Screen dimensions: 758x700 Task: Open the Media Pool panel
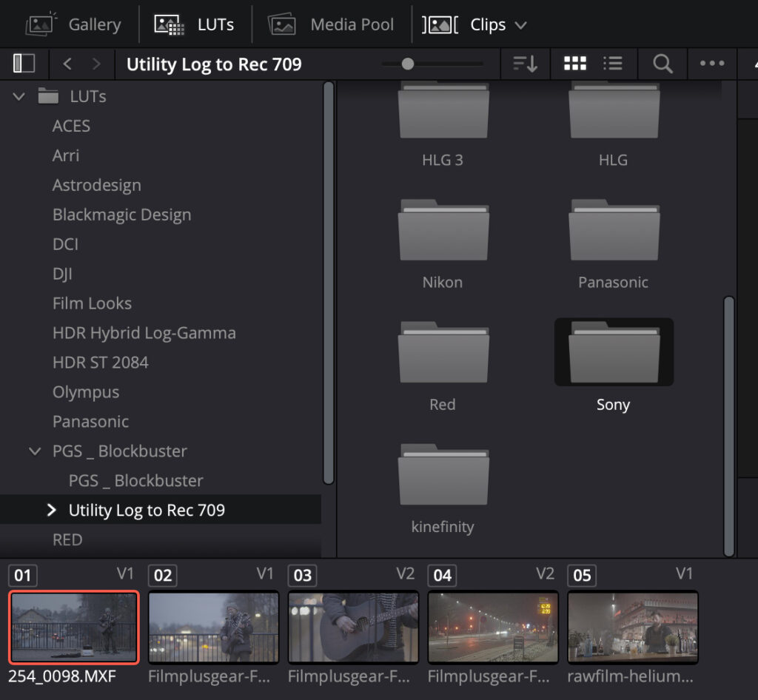(331, 24)
